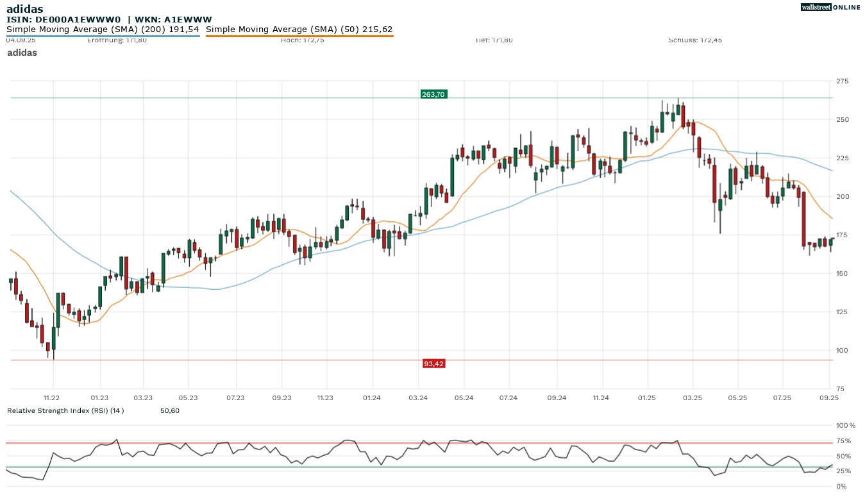Click the 11.22 date axis label
This screenshot has width=865, height=504.
52,398
